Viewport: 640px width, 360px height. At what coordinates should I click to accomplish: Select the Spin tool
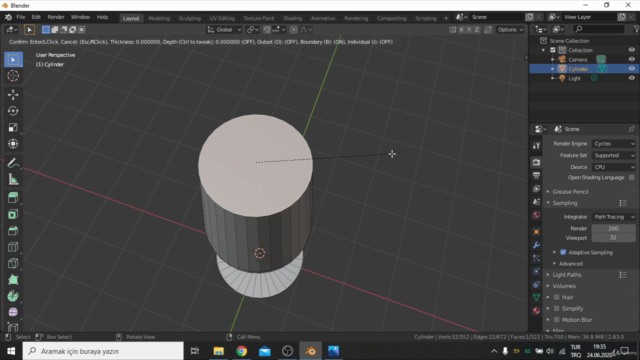coord(13,296)
